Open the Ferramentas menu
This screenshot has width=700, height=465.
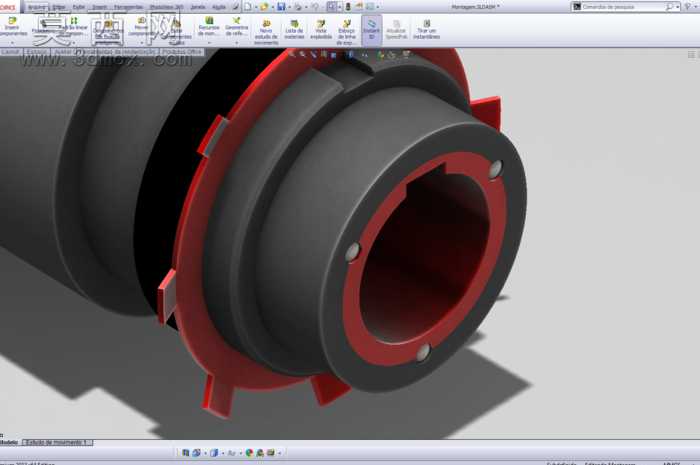click(x=129, y=7)
